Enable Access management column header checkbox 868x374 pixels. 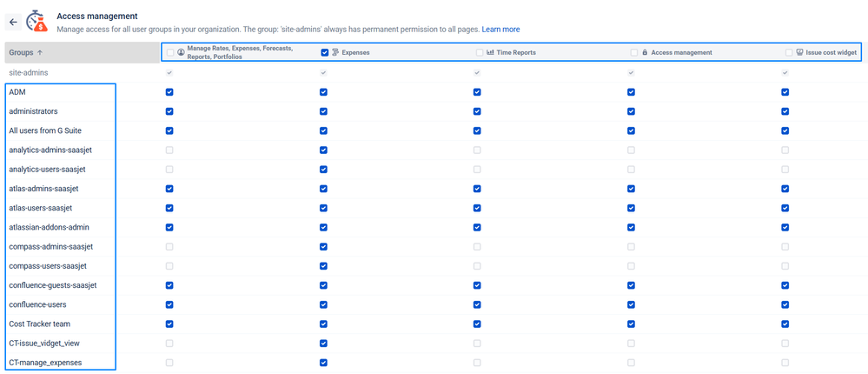(x=633, y=53)
